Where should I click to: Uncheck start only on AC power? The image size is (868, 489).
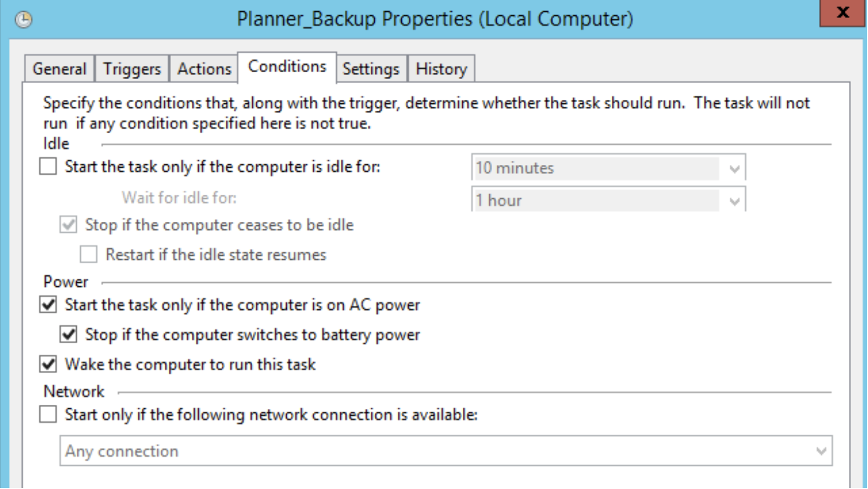[48, 305]
